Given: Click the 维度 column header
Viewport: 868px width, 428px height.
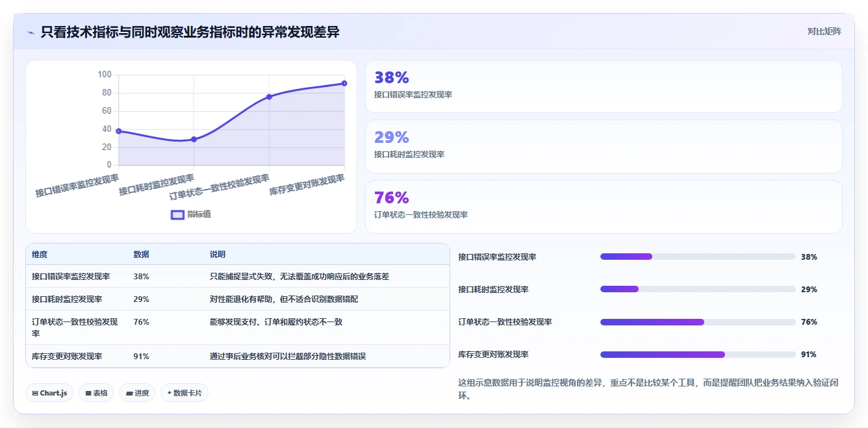Looking at the screenshot, I should 40,255.
